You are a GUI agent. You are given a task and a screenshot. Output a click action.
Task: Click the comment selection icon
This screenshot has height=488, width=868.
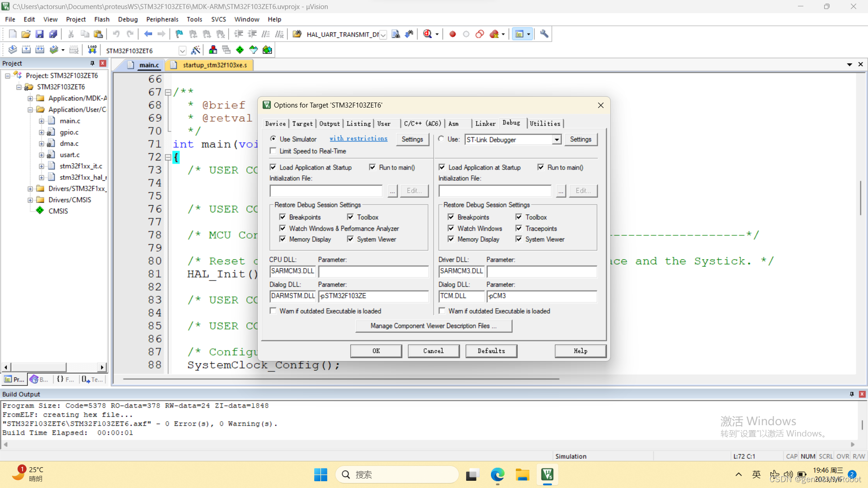(x=266, y=34)
